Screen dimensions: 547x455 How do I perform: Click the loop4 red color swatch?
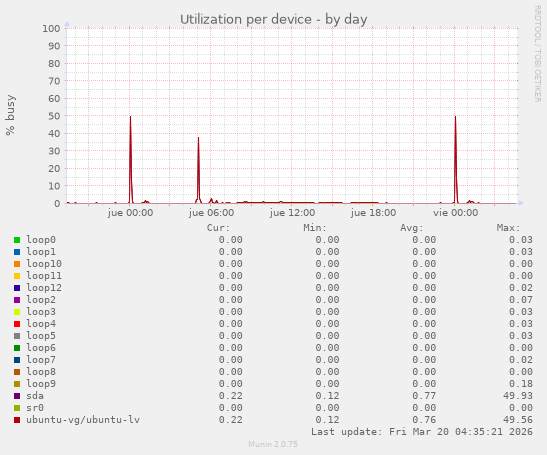point(17,324)
